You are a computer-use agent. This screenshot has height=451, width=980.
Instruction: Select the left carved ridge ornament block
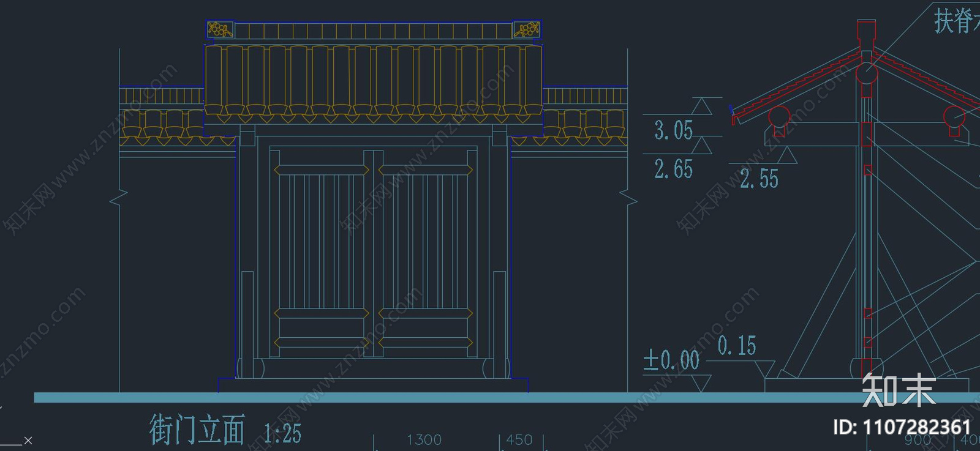[219, 29]
